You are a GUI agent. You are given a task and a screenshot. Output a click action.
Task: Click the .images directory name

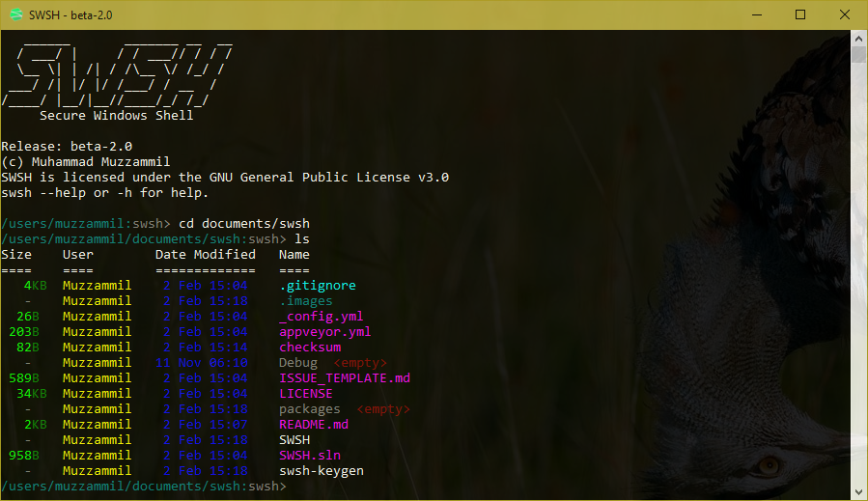[x=305, y=301]
